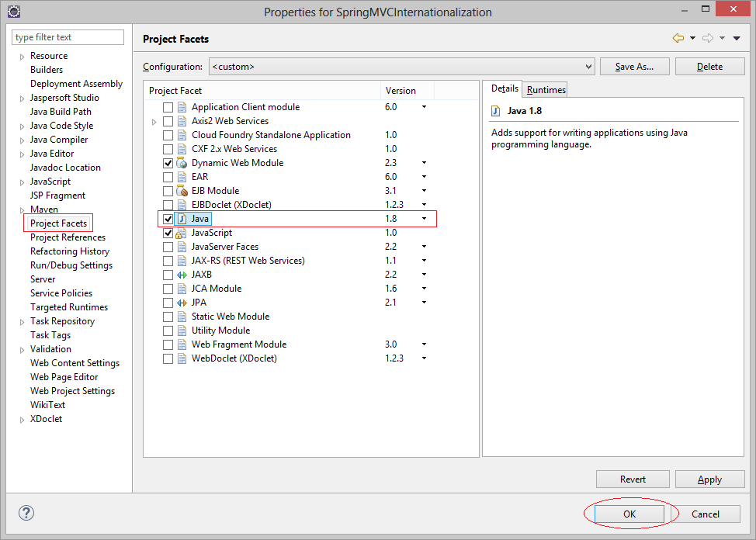Click the EJB Module facet icon

182,191
